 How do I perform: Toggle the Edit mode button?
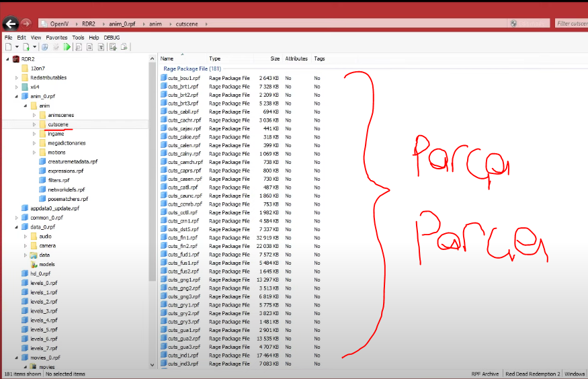pyautogui.click(x=528, y=24)
